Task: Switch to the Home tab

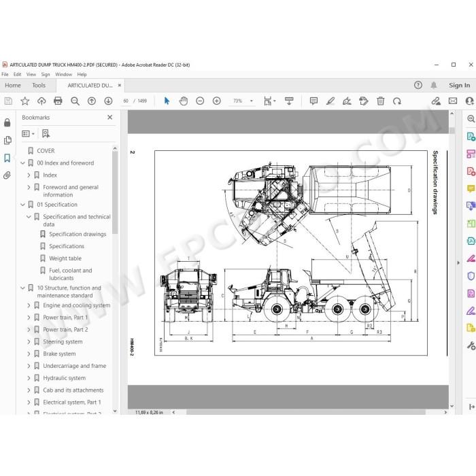Action: pyautogui.click(x=13, y=85)
